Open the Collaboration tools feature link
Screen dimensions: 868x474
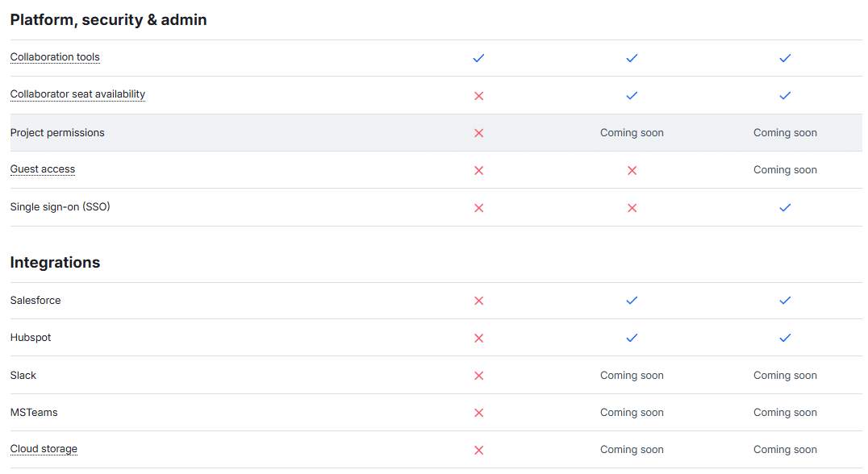click(55, 57)
